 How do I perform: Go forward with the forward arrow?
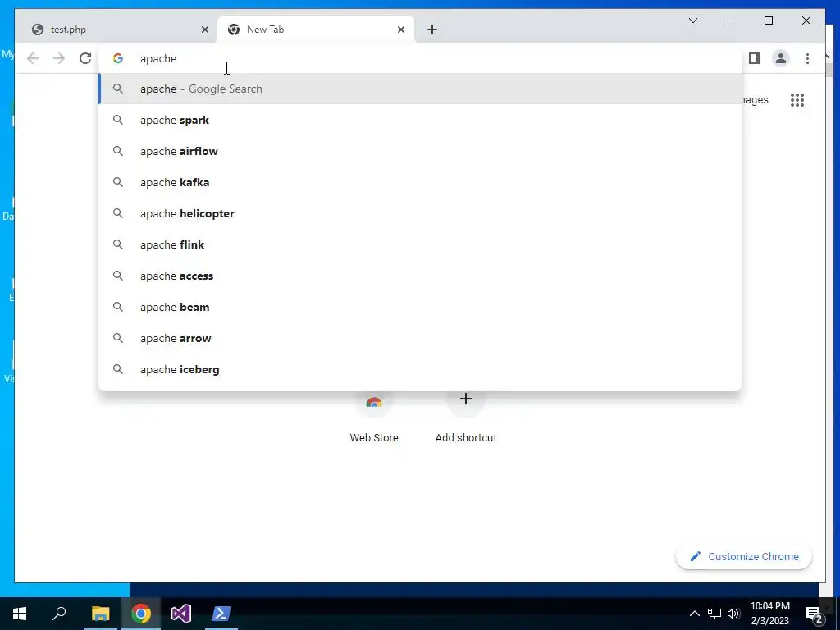pos(59,58)
